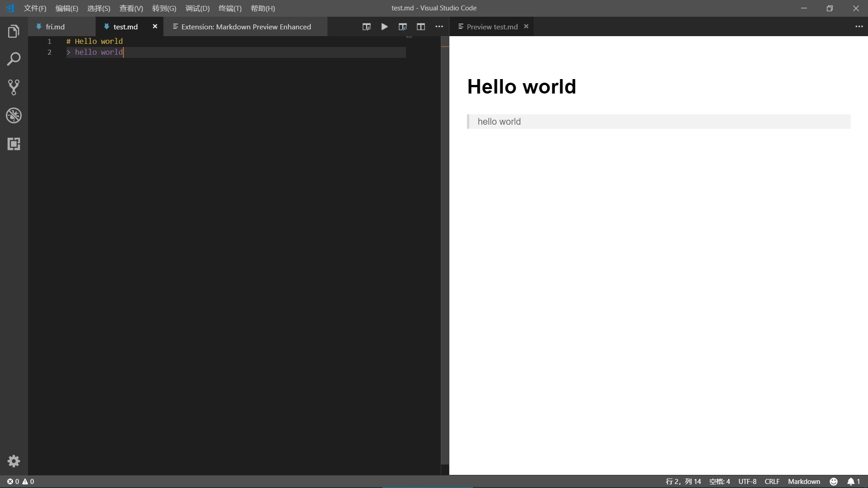Open the settings gear
Image resolution: width=868 pixels, height=488 pixels.
(14, 461)
